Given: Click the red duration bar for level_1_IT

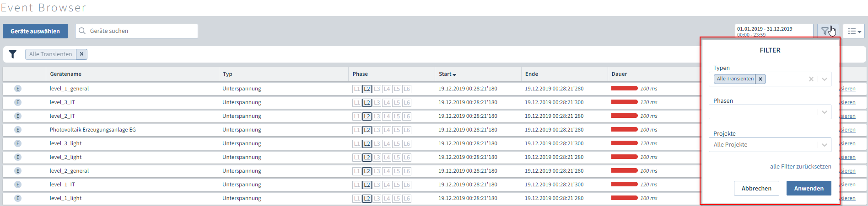Looking at the screenshot, I should coord(624,185).
